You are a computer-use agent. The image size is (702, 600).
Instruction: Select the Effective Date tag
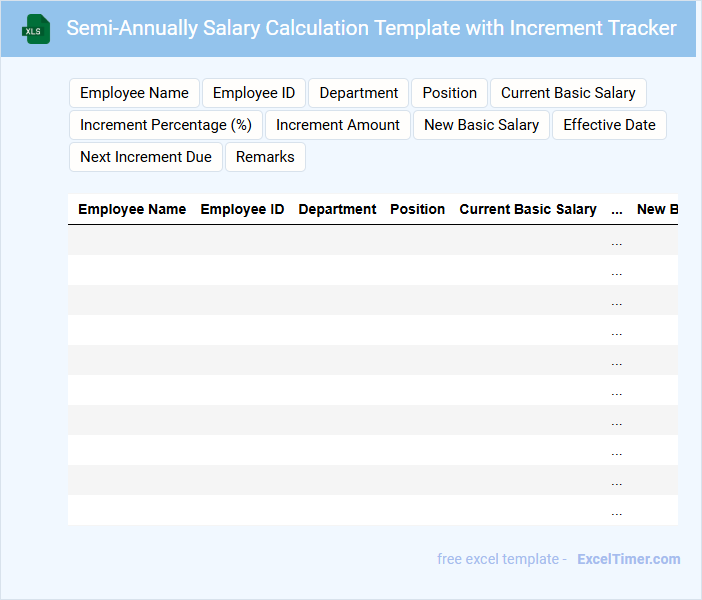tap(609, 125)
